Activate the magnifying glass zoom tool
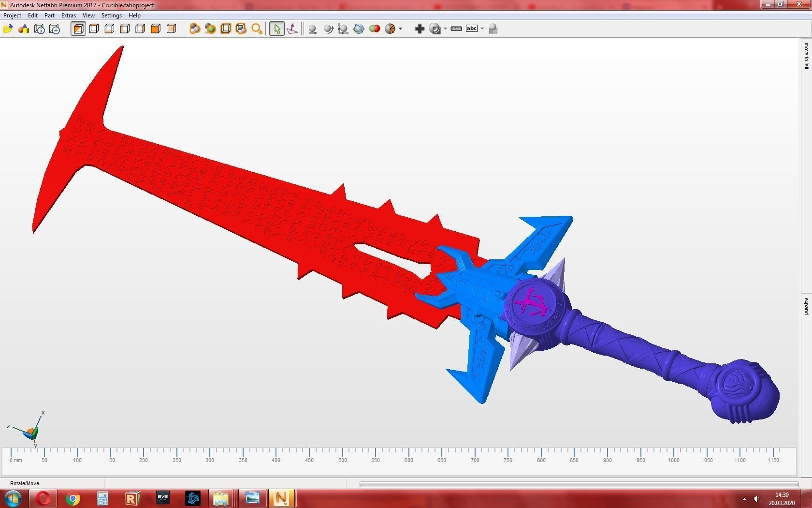812x508 pixels. 257,29
